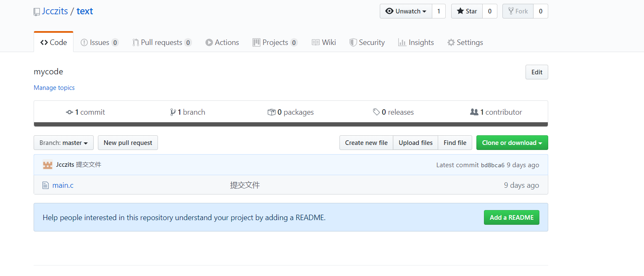Open the Issues tab
This screenshot has width=644, height=276.
100,42
